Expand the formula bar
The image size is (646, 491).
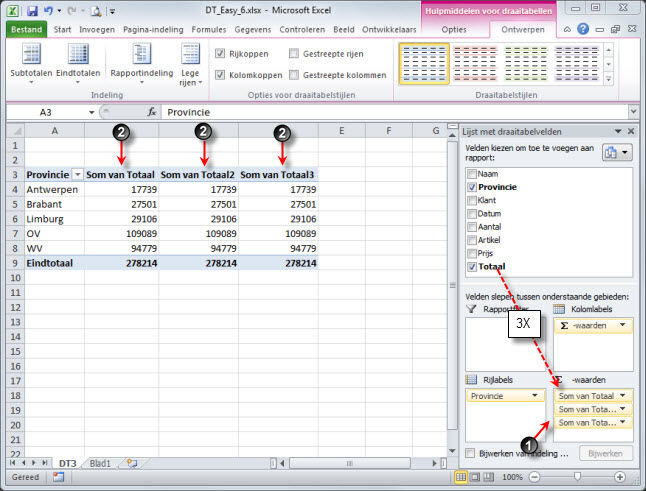pos(633,111)
